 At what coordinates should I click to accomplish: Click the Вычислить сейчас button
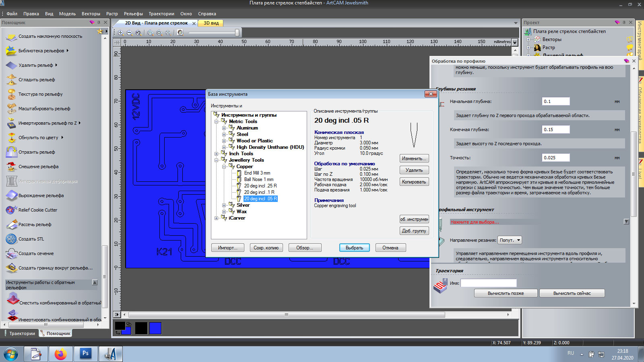pyautogui.click(x=572, y=293)
